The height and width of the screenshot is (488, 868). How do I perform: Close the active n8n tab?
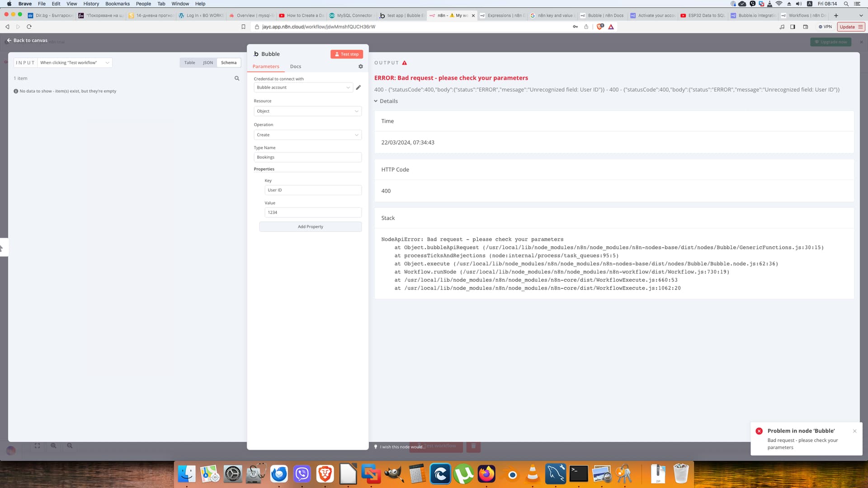click(x=473, y=15)
